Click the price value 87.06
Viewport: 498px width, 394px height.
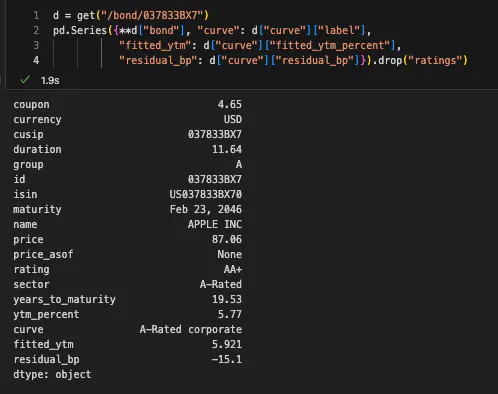coord(227,239)
